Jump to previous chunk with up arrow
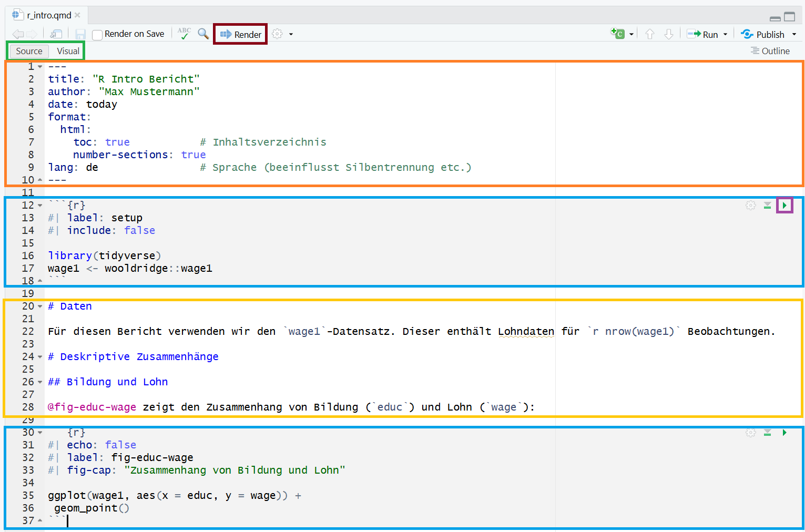Image resolution: width=805 pixels, height=532 pixels. 650,34
